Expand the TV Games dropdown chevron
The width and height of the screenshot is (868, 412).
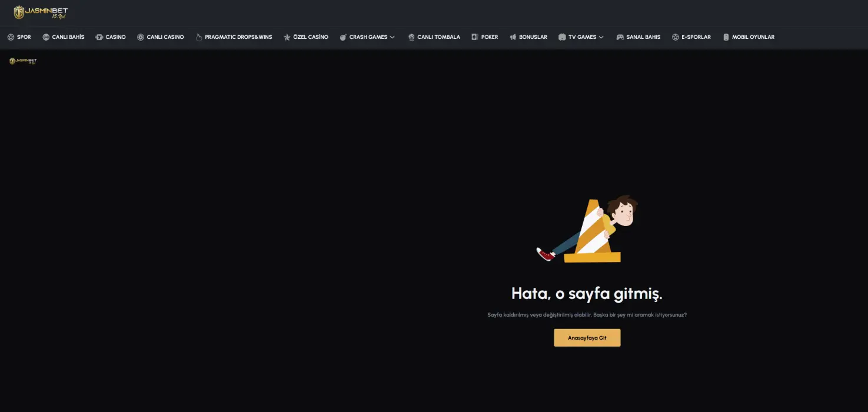point(601,37)
